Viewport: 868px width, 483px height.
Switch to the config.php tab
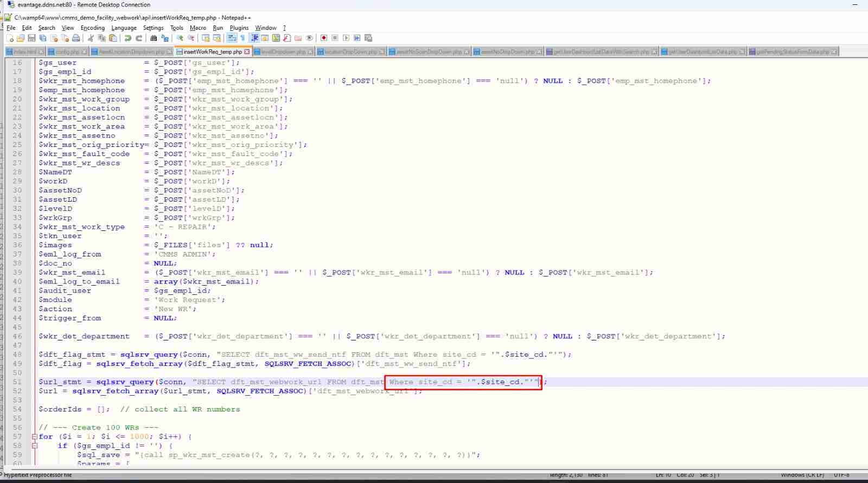(x=67, y=52)
